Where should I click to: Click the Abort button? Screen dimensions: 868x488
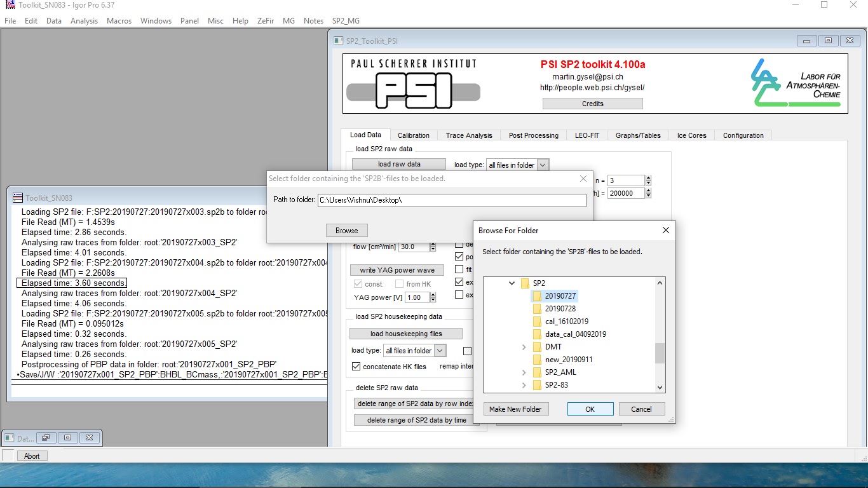click(32, 456)
